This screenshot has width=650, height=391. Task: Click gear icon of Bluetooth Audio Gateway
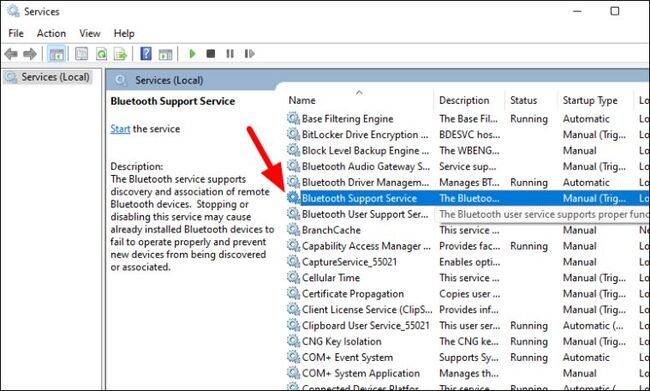(293, 166)
